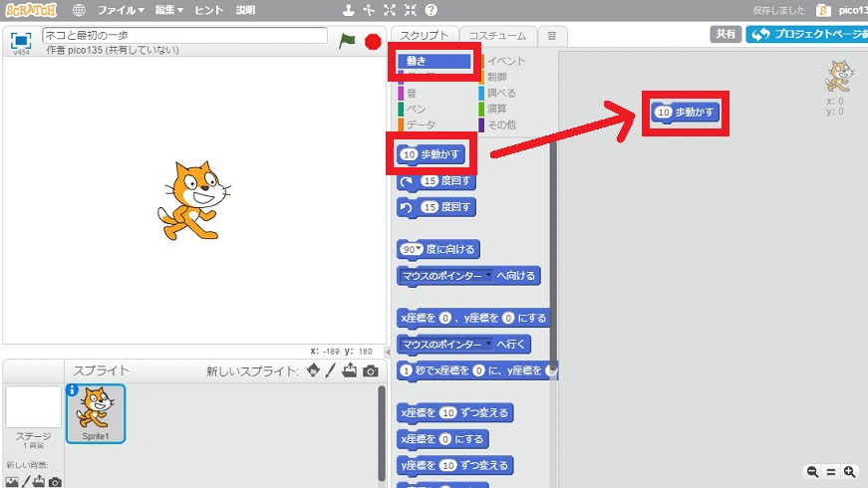Image resolution: width=868 pixels, height=488 pixels.
Task: Upload sprite from file icon
Action: (x=350, y=370)
